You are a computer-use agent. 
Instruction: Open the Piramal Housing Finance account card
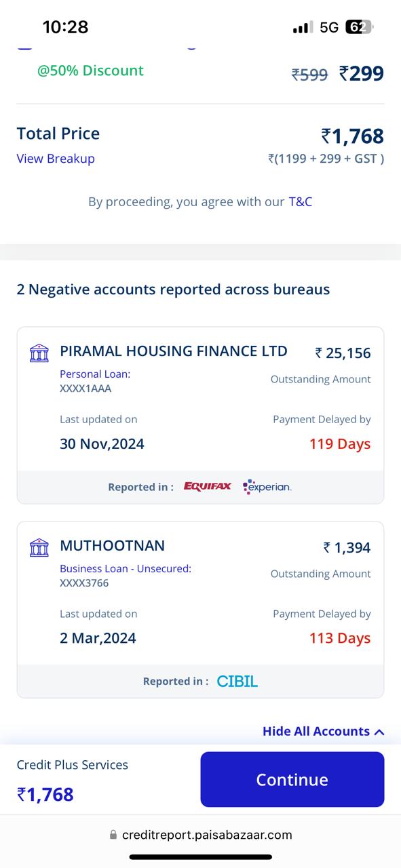pyautogui.click(x=200, y=415)
